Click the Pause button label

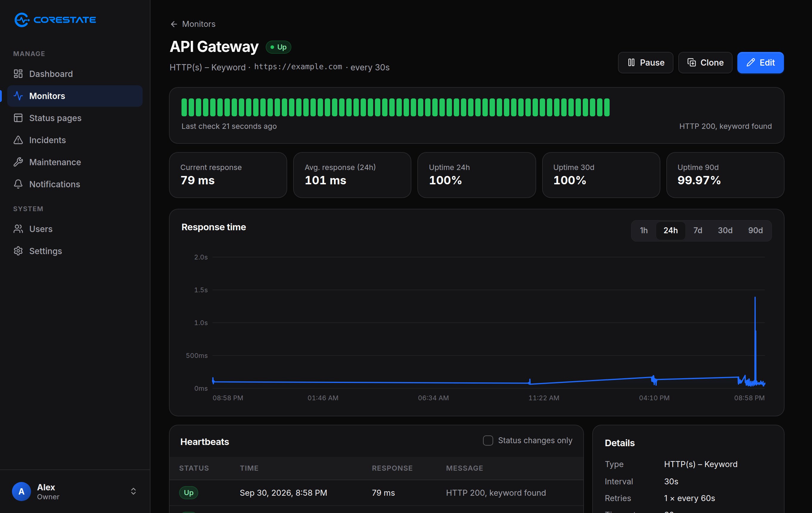[x=652, y=63]
